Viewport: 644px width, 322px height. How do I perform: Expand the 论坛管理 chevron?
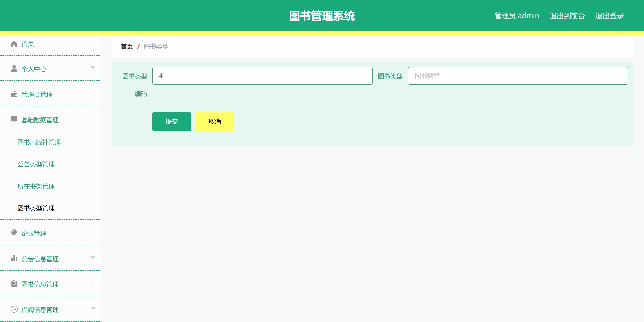[x=93, y=232]
